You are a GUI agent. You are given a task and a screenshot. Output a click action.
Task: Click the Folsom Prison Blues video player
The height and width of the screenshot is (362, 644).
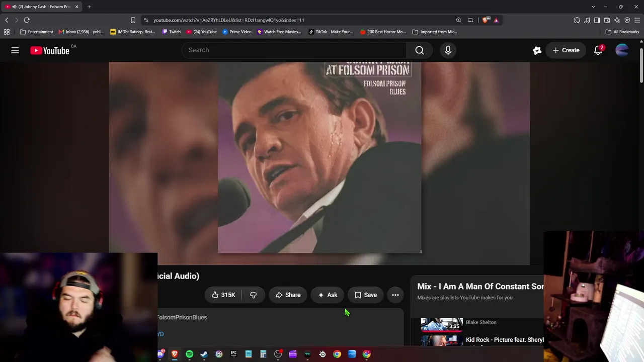click(319, 163)
